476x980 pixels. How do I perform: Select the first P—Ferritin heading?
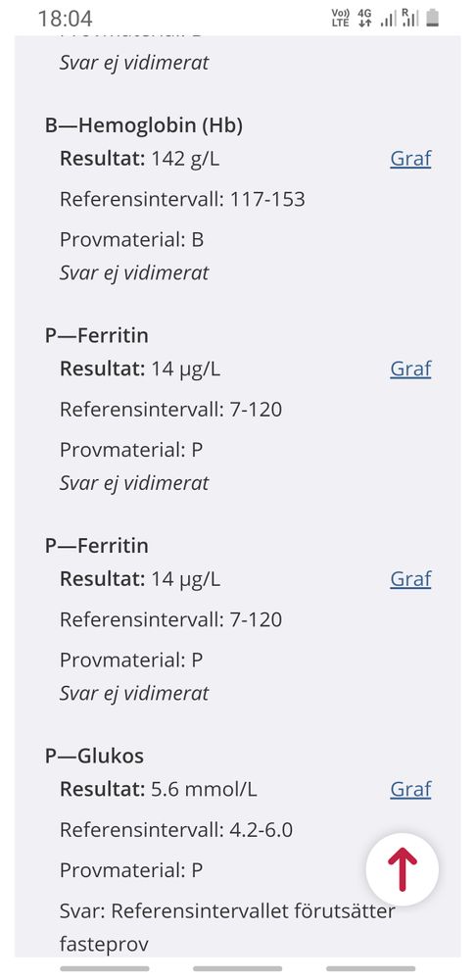coord(97,335)
